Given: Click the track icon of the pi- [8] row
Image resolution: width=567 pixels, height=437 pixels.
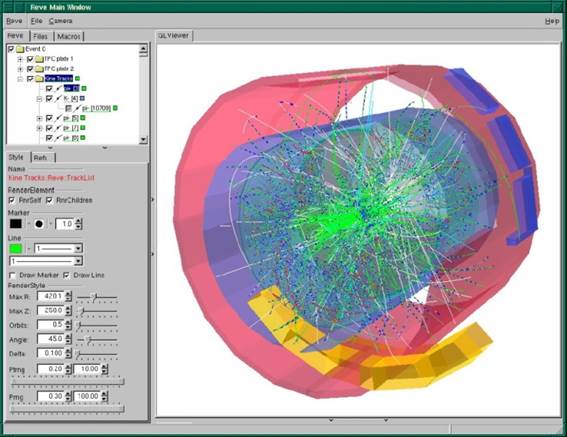Looking at the screenshot, I should pos(58,138).
